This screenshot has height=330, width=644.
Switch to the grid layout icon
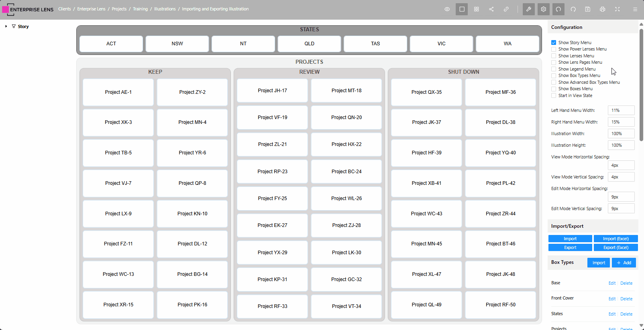(x=477, y=9)
